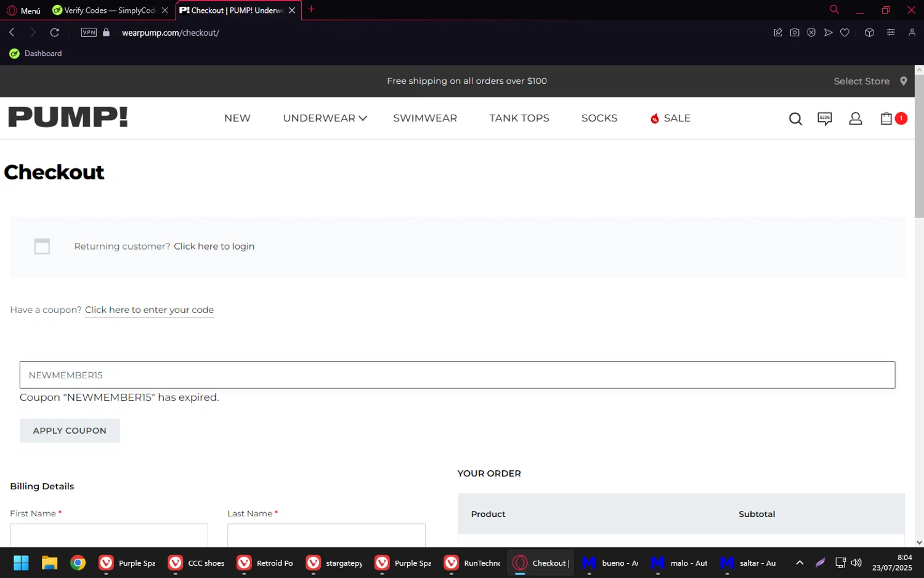Open the account user icon

tap(856, 118)
